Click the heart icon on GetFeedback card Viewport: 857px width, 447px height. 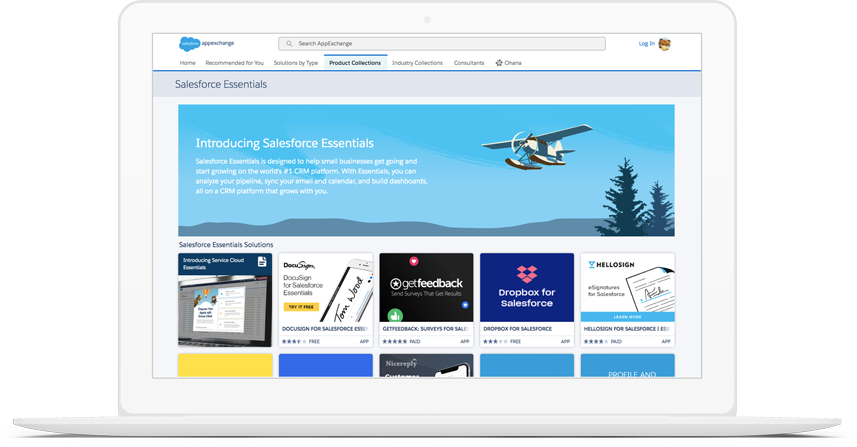414,261
